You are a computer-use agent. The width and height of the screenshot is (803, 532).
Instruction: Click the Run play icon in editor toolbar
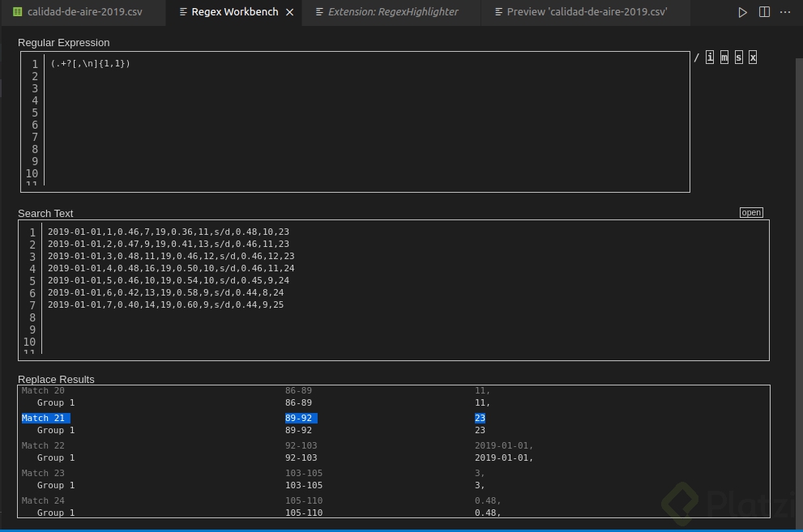(x=742, y=12)
